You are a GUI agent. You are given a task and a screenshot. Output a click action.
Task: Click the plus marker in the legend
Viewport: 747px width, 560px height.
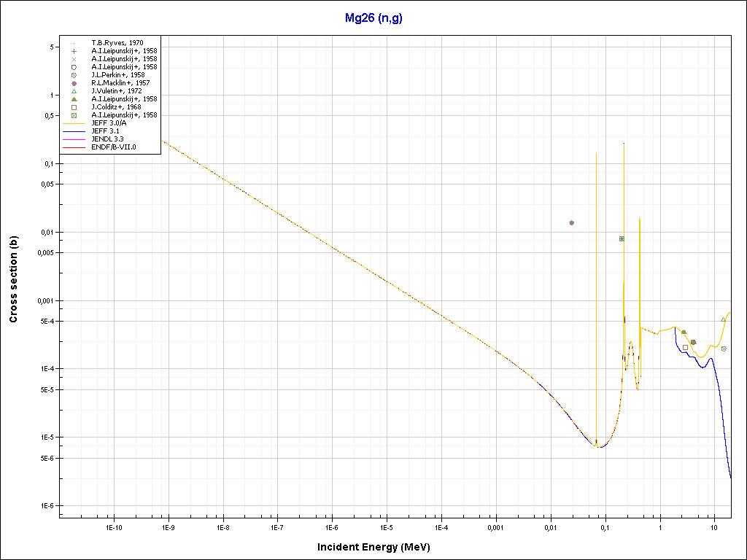[74, 51]
